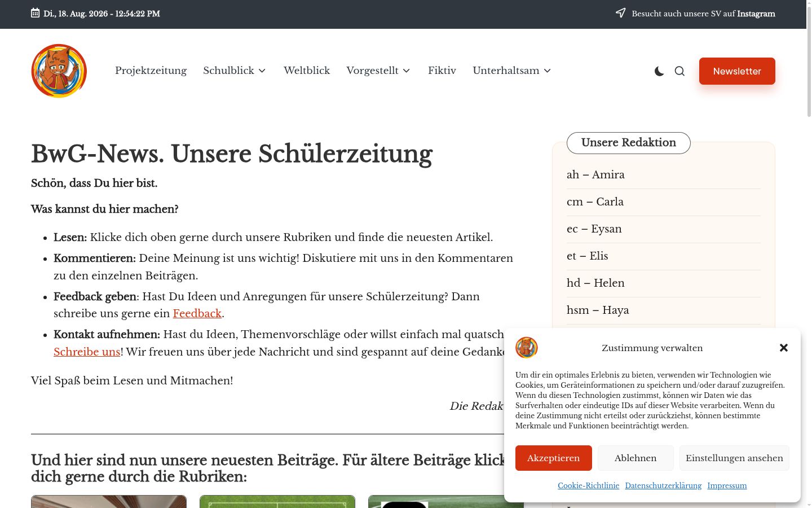The image size is (812, 508).
Task: Subscribe via the Newsletter button
Action: click(737, 71)
